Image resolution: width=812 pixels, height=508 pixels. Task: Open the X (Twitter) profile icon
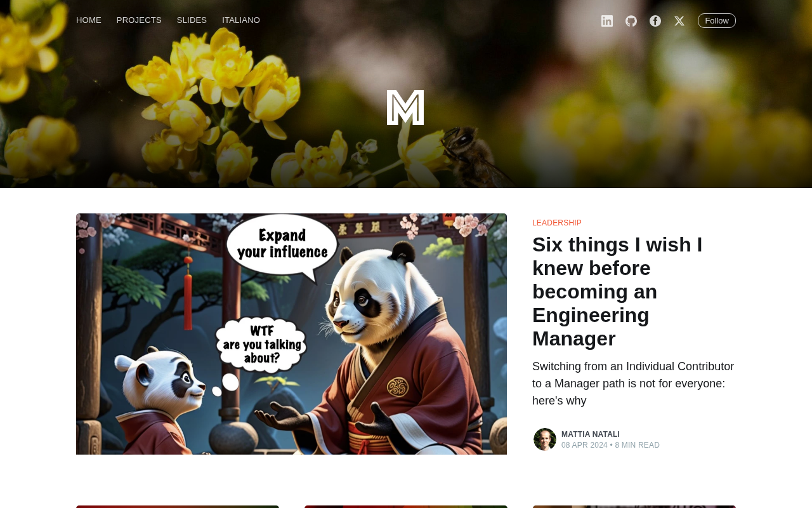[679, 21]
